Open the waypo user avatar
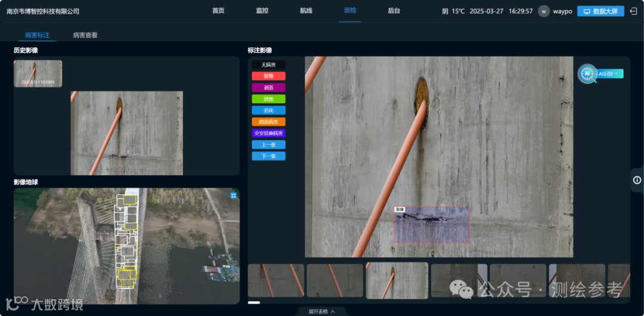 [544, 11]
